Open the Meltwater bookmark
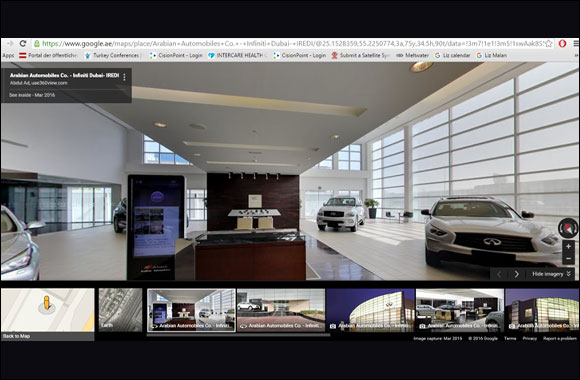The width and height of the screenshot is (580, 380). [412, 56]
